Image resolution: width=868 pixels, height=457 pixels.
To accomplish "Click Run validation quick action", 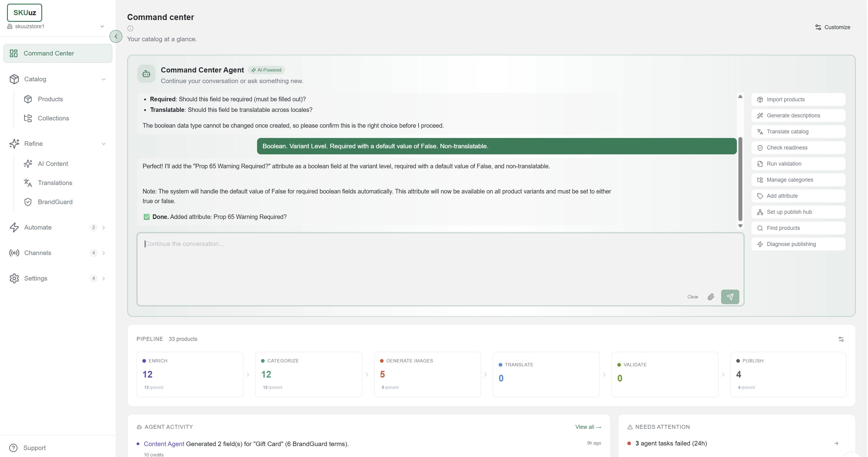I will coord(798,164).
